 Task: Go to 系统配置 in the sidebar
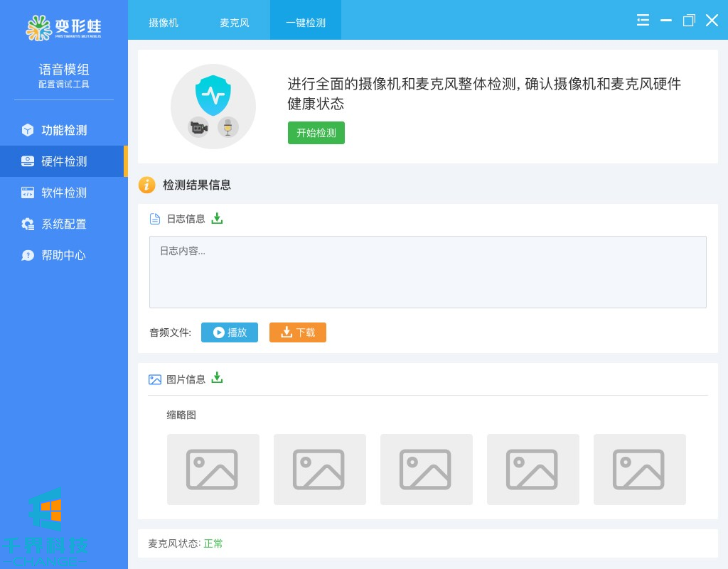pos(64,224)
